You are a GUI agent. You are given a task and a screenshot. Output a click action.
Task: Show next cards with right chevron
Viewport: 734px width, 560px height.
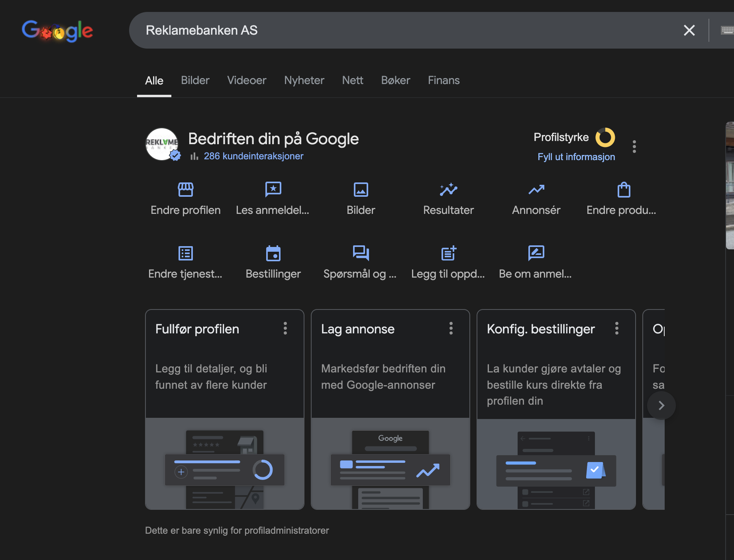(661, 405)
